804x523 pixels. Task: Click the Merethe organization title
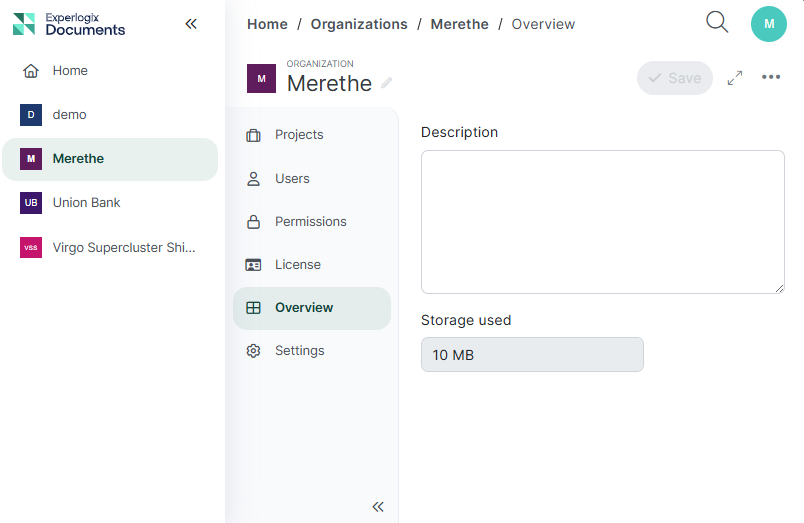point(329,84)
